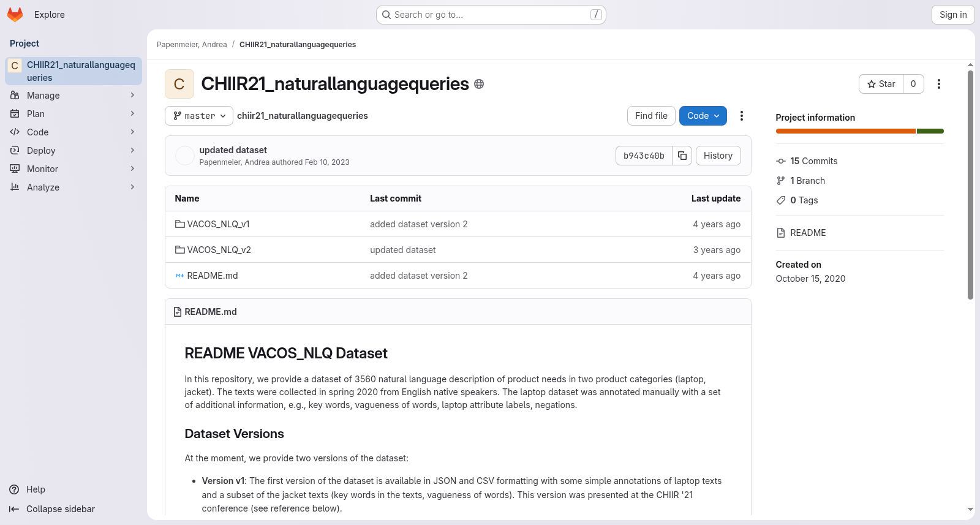Click the README document icon in sidebar
The width and height of the screenshot is (980, 525).
(x=781, y=233)
